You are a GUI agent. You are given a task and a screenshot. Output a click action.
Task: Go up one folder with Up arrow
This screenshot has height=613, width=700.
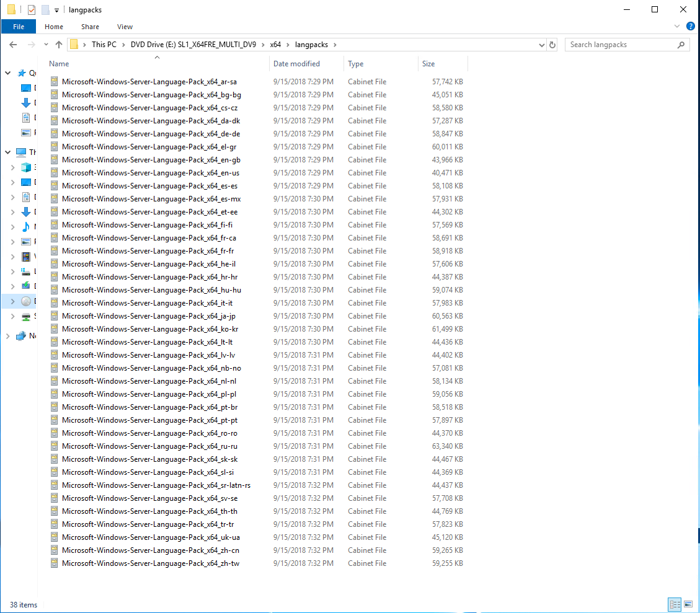point(59,45)
